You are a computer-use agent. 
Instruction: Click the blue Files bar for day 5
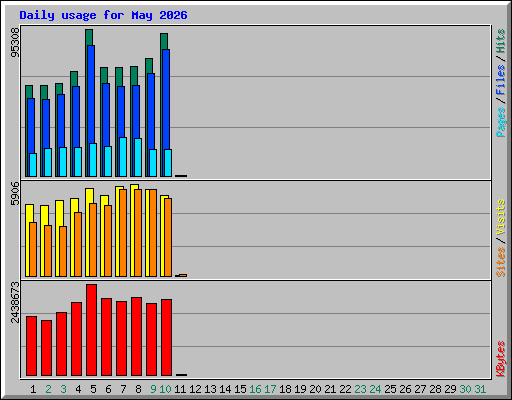[x=91, y=94]
